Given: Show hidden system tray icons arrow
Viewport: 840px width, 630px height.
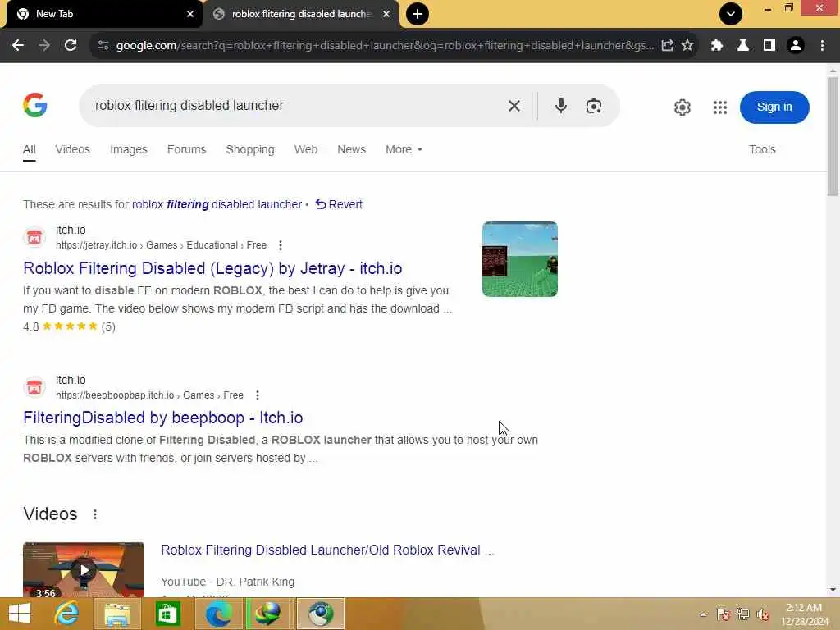Looking at the screenshot, I should (703, 614).
